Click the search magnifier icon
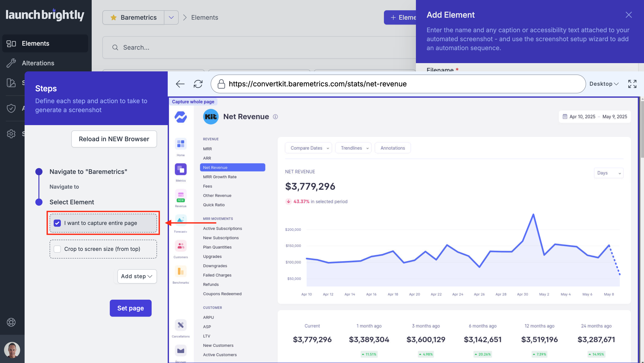This screenshot has height=363, width=644. (115, 47)
